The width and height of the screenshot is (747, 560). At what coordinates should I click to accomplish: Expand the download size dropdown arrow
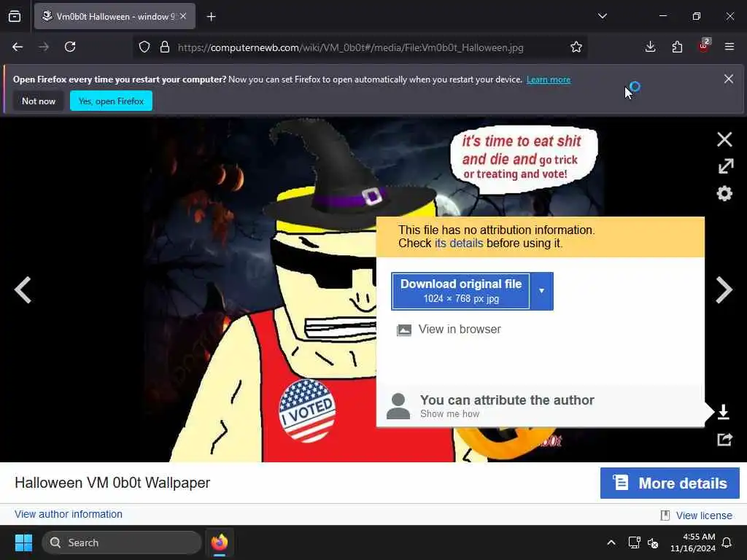pos(542,291)
